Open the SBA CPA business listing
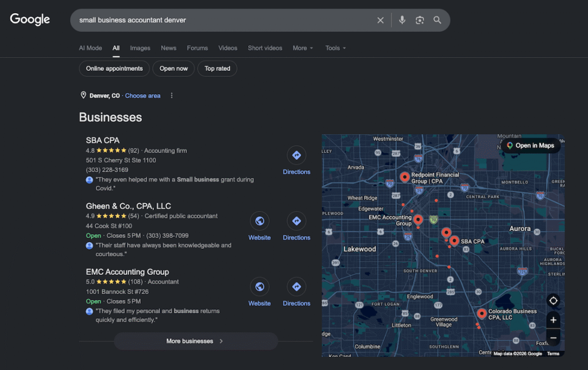The height and width of the screenshot is (370, 588). click(102, 141)
